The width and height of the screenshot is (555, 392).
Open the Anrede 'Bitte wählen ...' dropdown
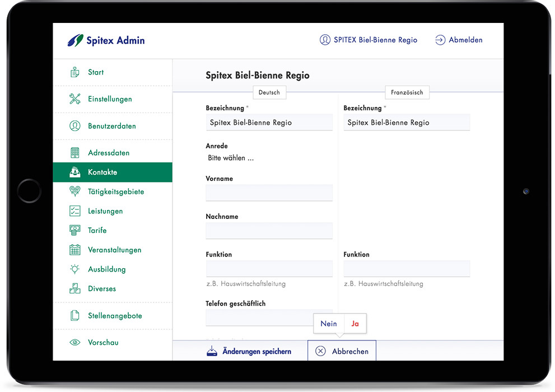(x=231, y=158)
